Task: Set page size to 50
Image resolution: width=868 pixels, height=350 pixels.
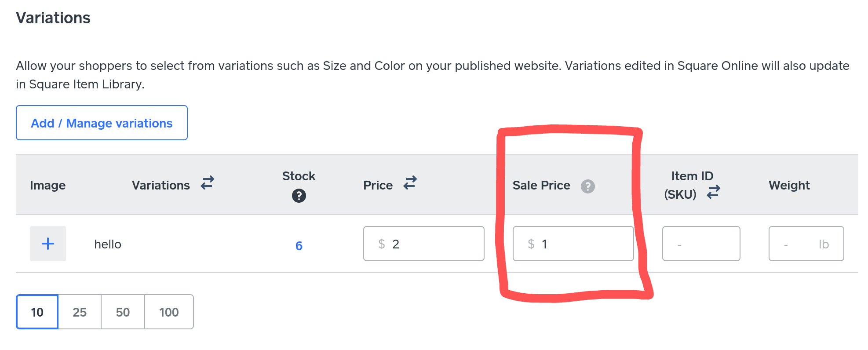Action: point(123,312)
